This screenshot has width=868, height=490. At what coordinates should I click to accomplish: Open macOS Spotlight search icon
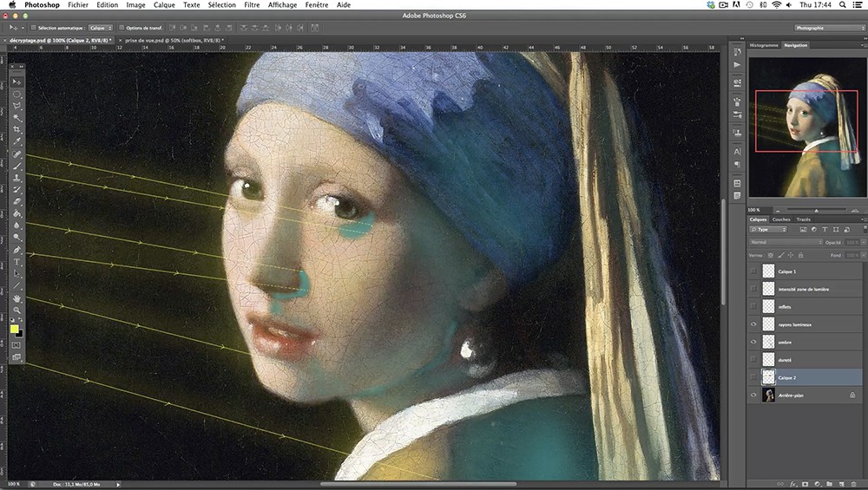click(x=843, y=4)
